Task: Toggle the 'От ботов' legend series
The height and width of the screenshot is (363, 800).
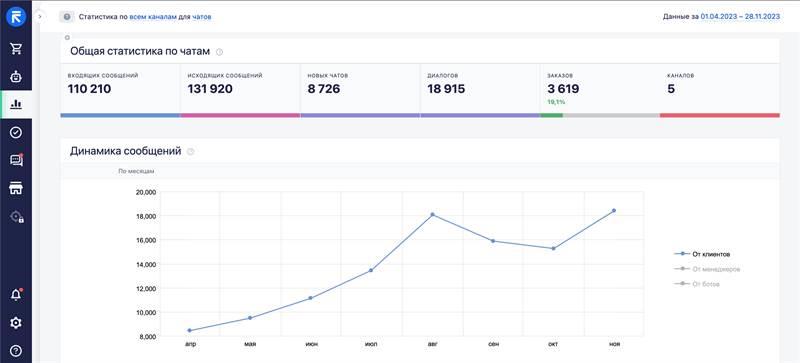Action: (696, 284)
